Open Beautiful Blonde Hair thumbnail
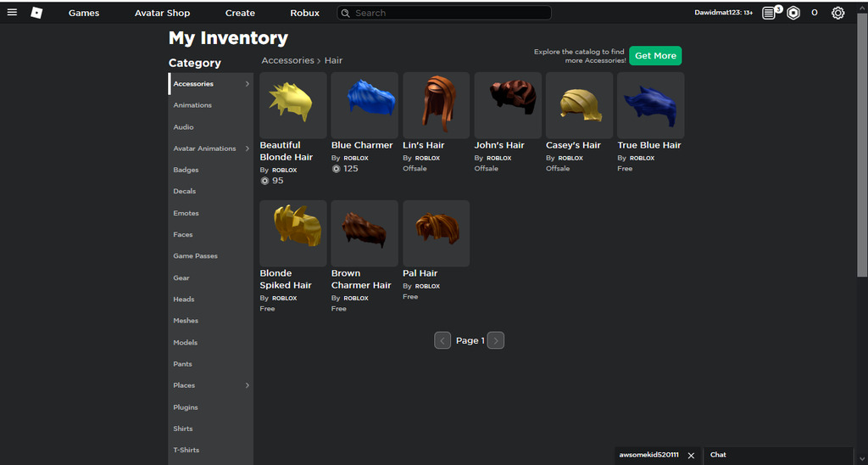Viewport: 868px width, 465px height. pyautogui.click(x=292, y=105)
